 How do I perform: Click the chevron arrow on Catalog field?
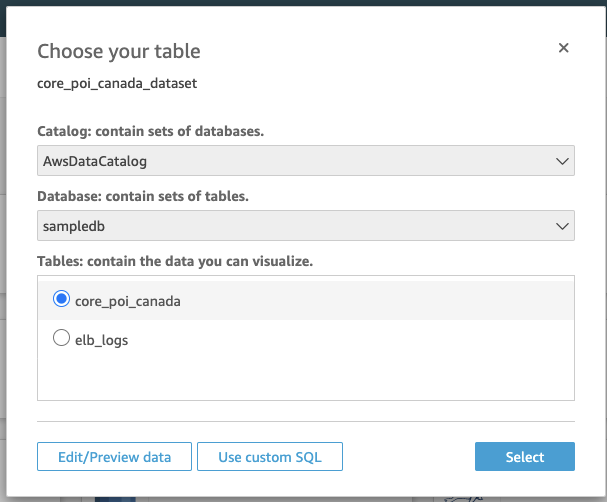tap(561, 160)
